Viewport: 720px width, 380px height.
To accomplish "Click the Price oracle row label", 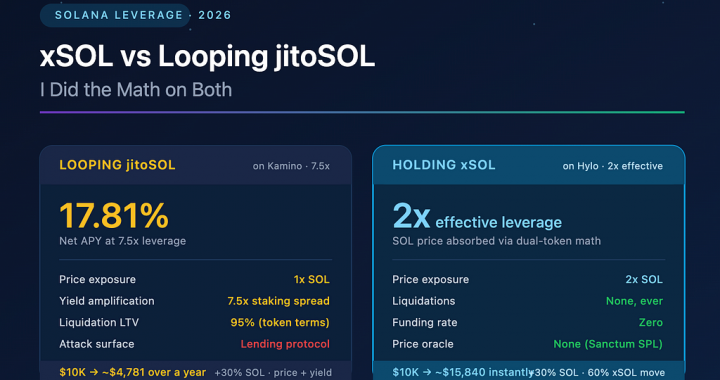I will (x=423, y=344).
